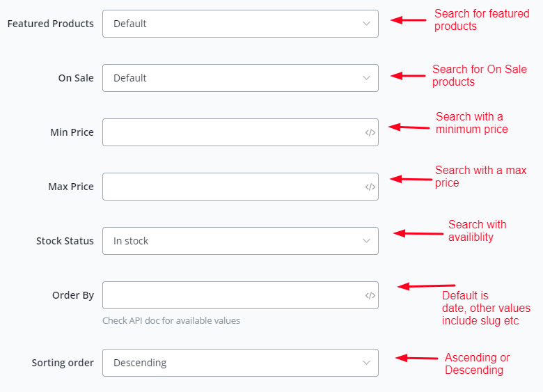The height and width of the screenshot is (392, 543).
Task: Click the Featured Products field label
Action: [50, 24]
